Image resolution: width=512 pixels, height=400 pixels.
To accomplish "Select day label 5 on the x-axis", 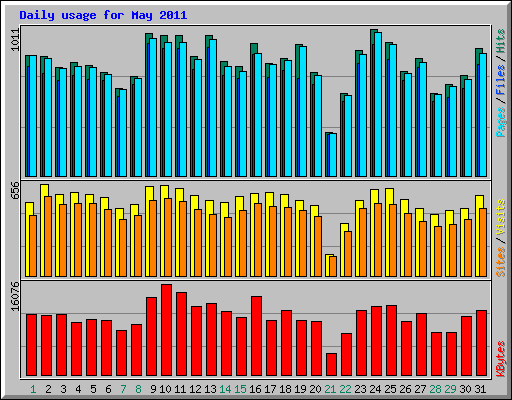I will (x=93, y=389).
